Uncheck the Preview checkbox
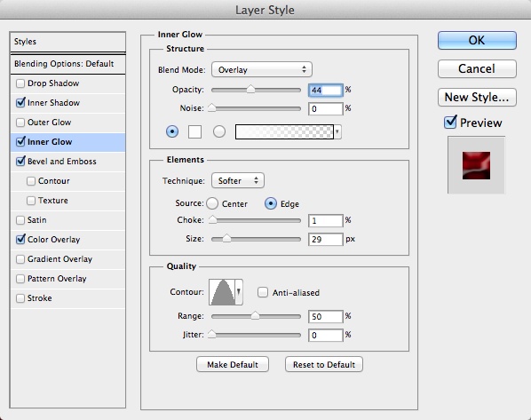This screenshot has width=531, height=420. pos(450,123)
